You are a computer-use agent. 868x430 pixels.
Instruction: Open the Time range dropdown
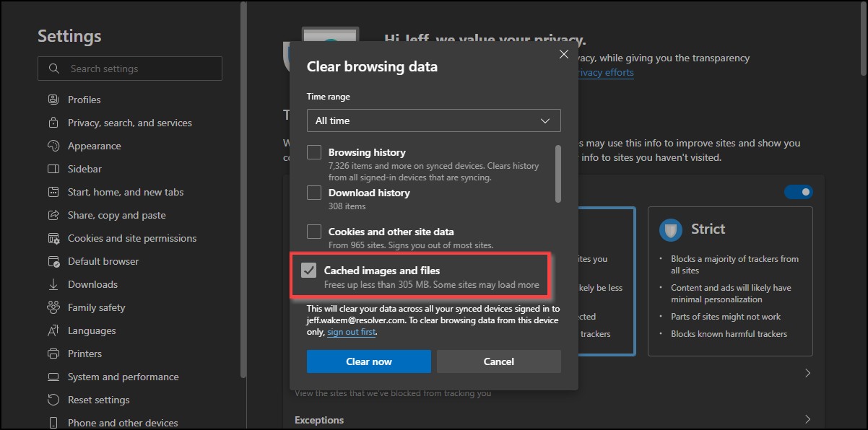[x=433, y=120]
